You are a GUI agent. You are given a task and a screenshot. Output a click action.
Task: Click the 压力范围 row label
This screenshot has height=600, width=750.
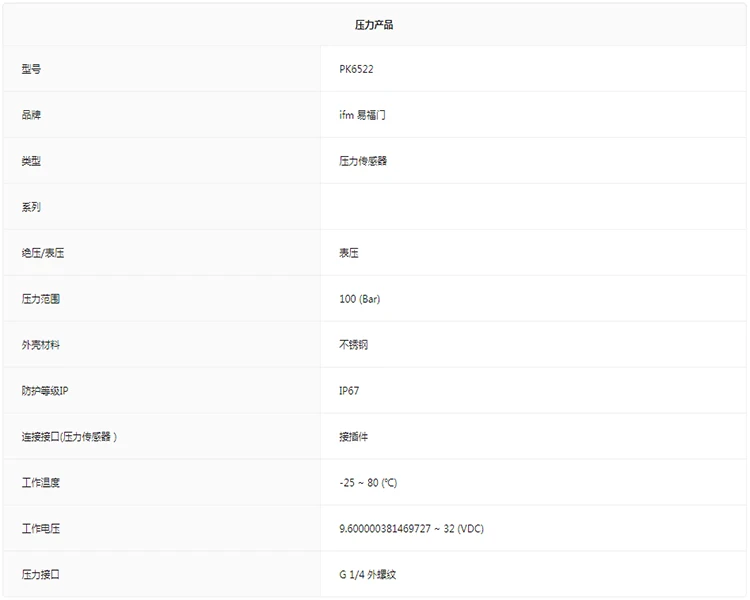[41, 299]
